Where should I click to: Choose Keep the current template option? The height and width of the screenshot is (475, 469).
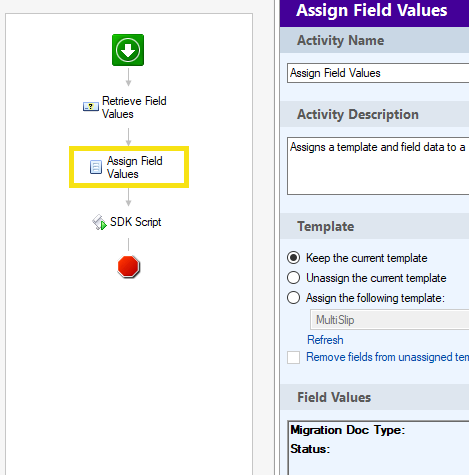(x=293, y=258)
